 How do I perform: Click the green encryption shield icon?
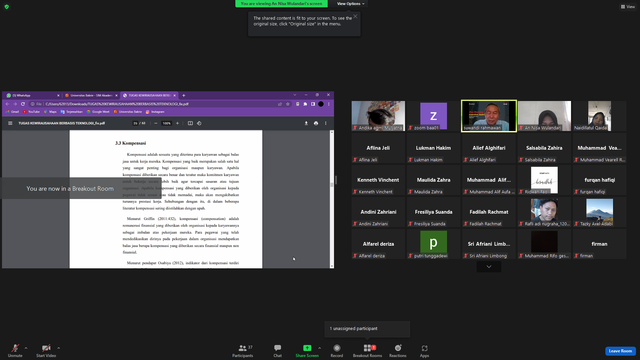click(x=7, y=7)
